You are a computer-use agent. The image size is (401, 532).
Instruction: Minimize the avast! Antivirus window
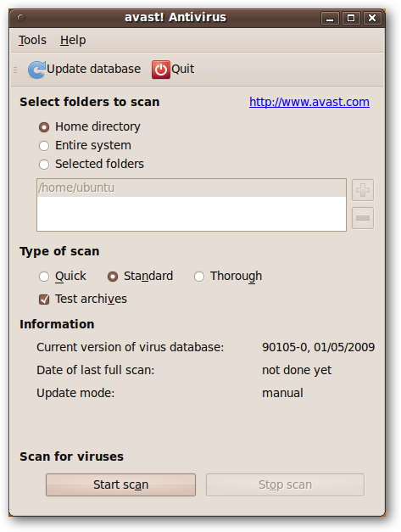point(330,18)
